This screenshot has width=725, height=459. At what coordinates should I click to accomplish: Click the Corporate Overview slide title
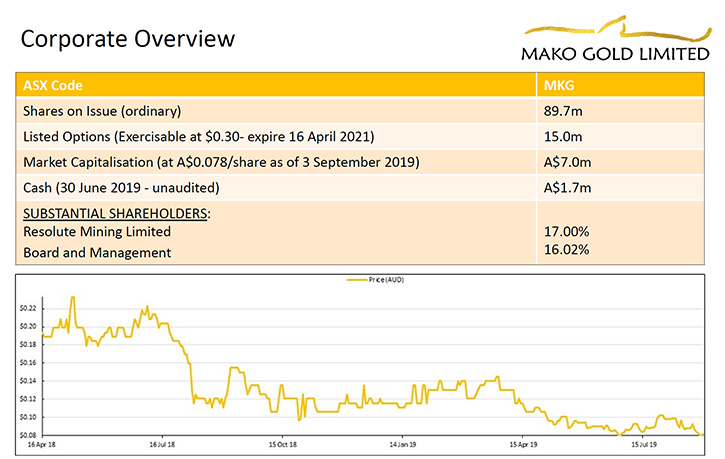click(x=128, y=39)
